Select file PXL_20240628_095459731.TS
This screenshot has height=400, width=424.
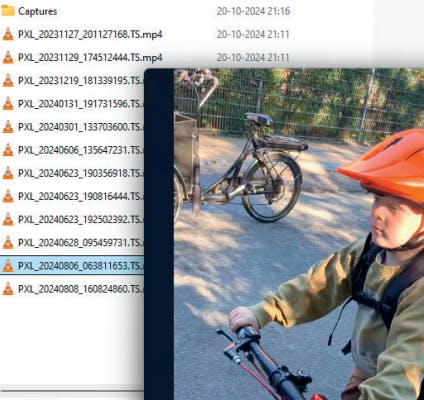[x=81, y=243]
